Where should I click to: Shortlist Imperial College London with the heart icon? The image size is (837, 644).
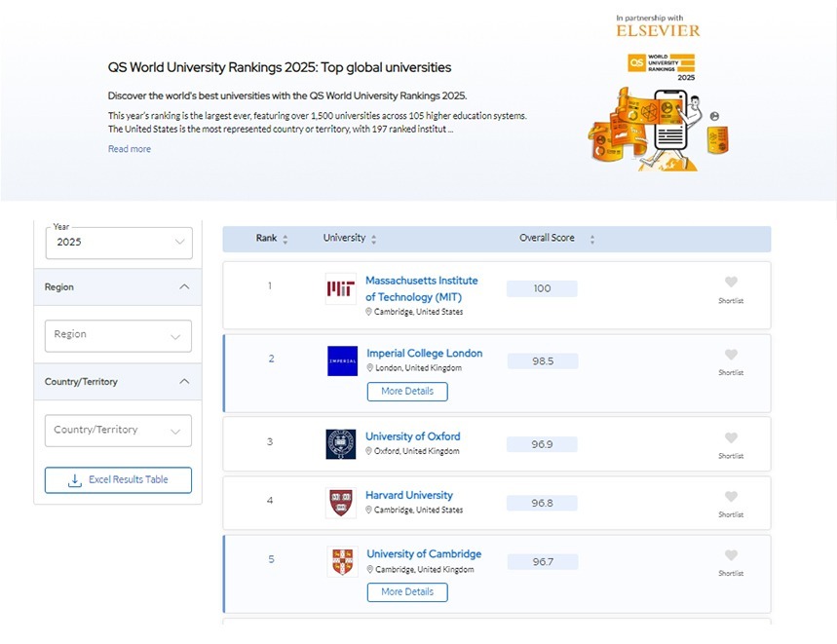pos(731,355)
